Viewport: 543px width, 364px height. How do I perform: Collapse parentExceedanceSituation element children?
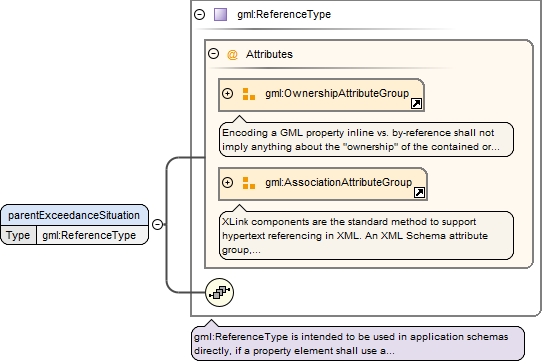click(158, 224)
